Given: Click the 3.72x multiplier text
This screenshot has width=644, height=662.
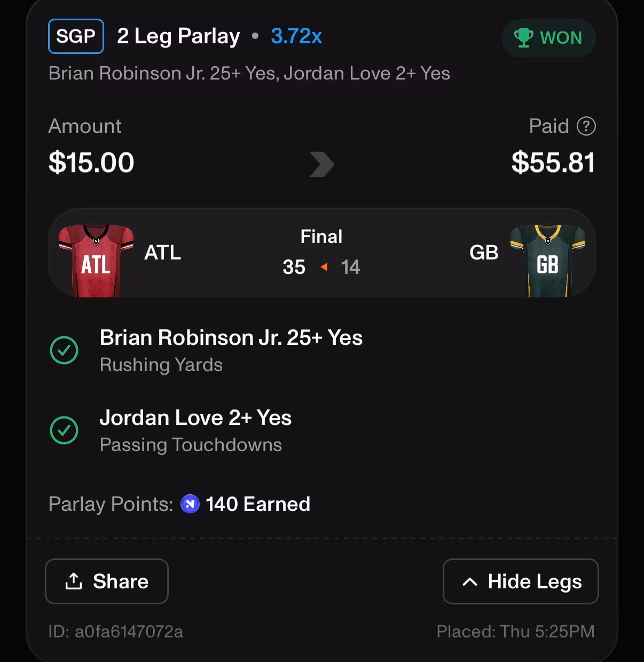Looking at the screenshot, I should click(296, 36).
